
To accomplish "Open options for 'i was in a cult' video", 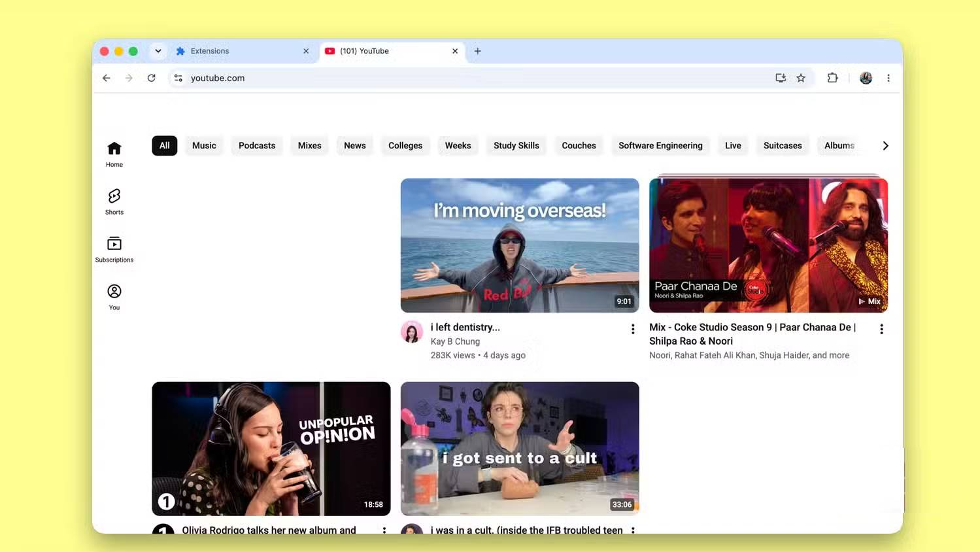I will (x=632, y=530).
